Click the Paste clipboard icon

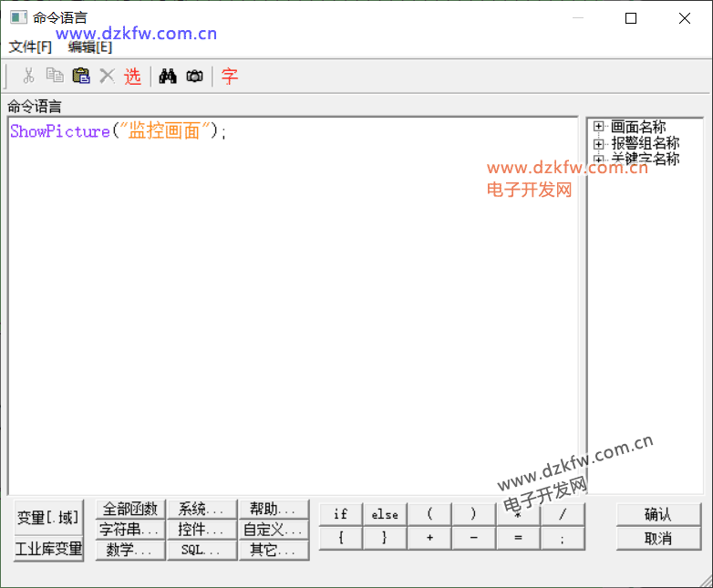click(x=81, y=77)
